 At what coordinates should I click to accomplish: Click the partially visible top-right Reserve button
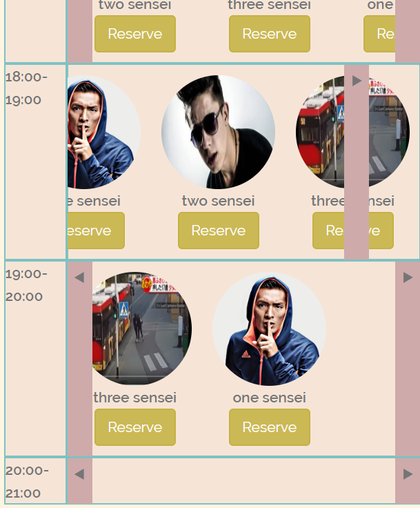click(x=379, y=34)
